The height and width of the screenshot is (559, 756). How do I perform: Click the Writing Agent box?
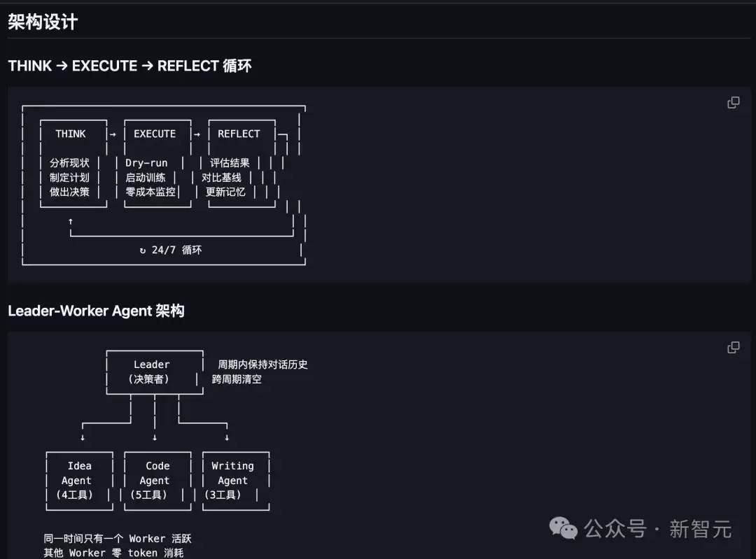pyautogui.click(x=236, y=481)
